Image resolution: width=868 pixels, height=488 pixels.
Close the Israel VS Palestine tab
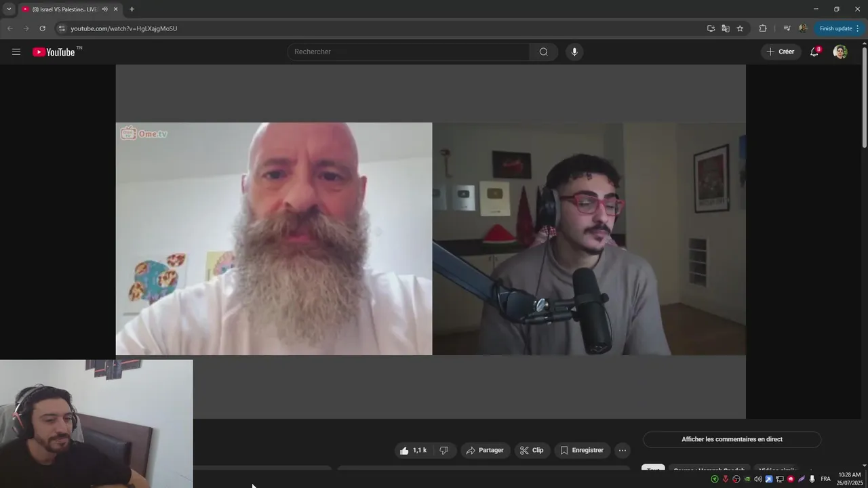pyautogui.click(x=116, y=9)
